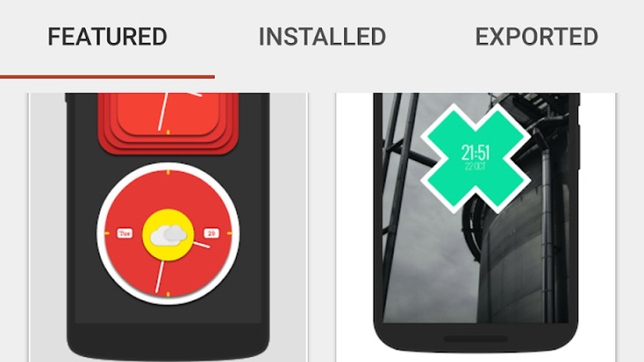Screen dimensions: 644x362
Task: Tap the square red stacked clock widget
Action: coord(168,122)
